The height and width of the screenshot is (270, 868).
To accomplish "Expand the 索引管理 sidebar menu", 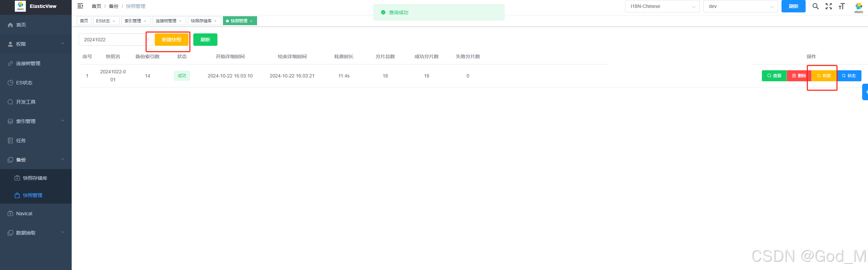I will point(36,121).
